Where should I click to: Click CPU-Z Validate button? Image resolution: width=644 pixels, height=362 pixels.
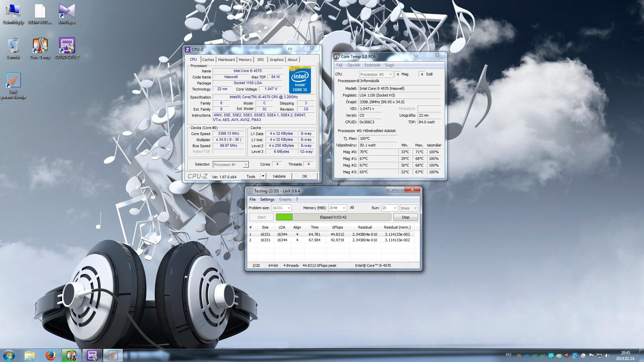click(279, 176)
